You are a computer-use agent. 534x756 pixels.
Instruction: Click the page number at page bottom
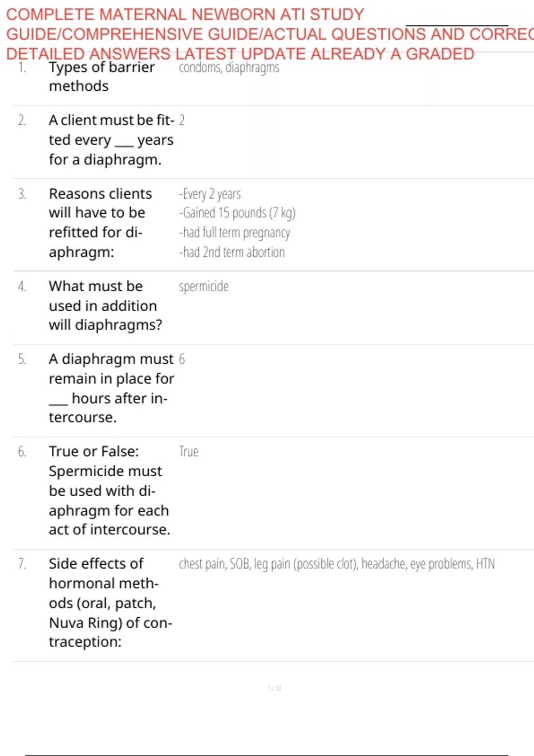(274, 688)
